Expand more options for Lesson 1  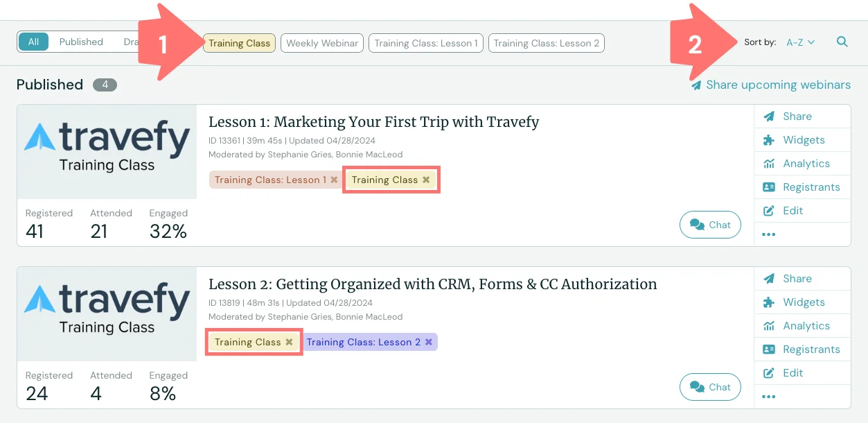tap(768, 234)
